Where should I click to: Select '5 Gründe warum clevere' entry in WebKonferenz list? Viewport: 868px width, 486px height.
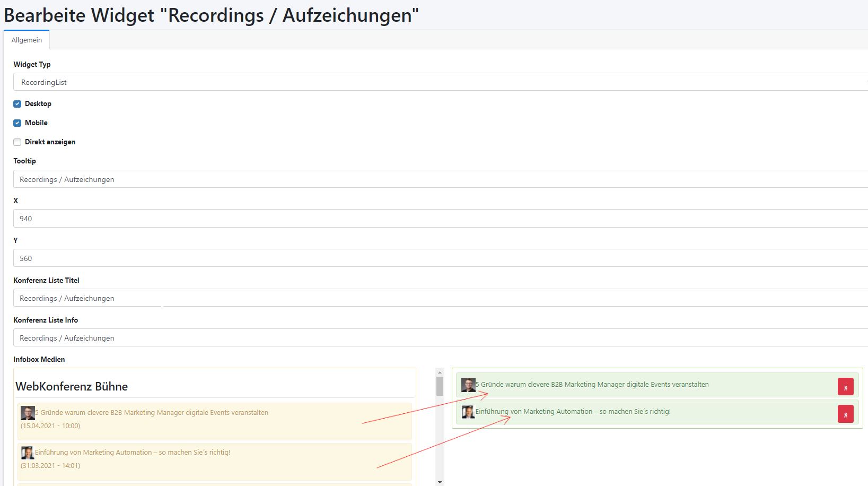152,413
